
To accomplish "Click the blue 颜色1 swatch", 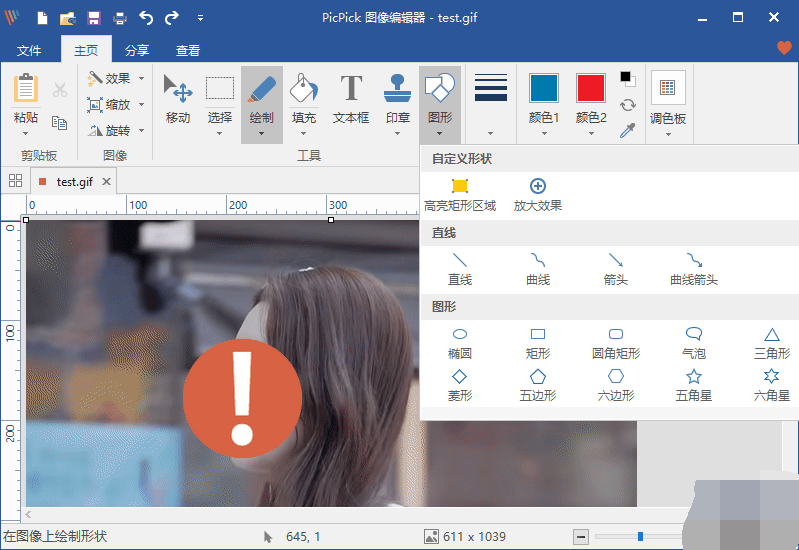I will [544, 88].
